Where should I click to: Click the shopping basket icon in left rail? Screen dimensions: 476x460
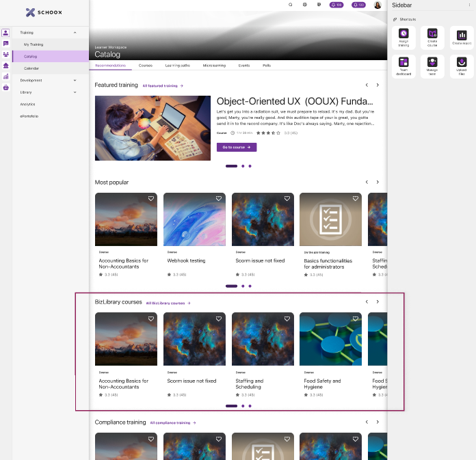point(5,87)
